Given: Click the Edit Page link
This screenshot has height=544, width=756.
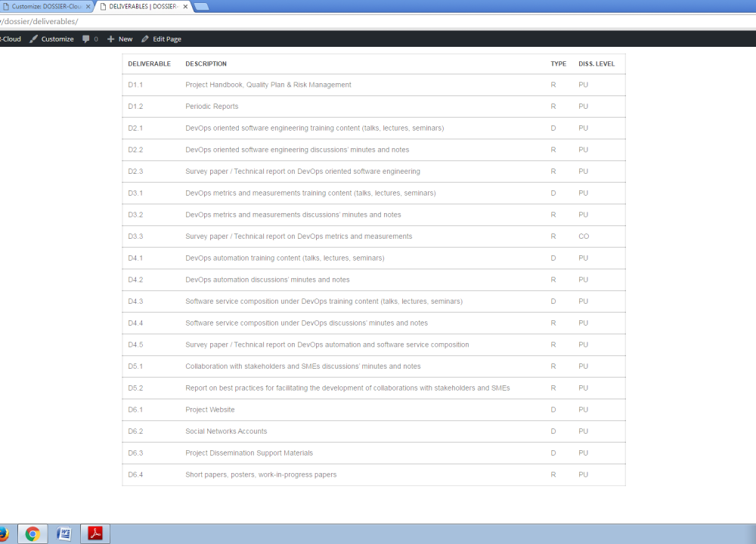Looking at the screenshot, I should pyautogui.click(x=166, y=39).
